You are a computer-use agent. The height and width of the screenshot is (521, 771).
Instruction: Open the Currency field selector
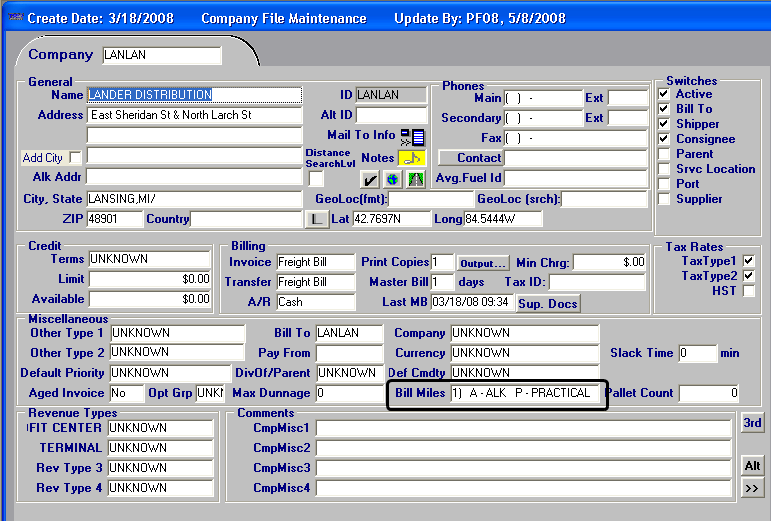(523, 353)
